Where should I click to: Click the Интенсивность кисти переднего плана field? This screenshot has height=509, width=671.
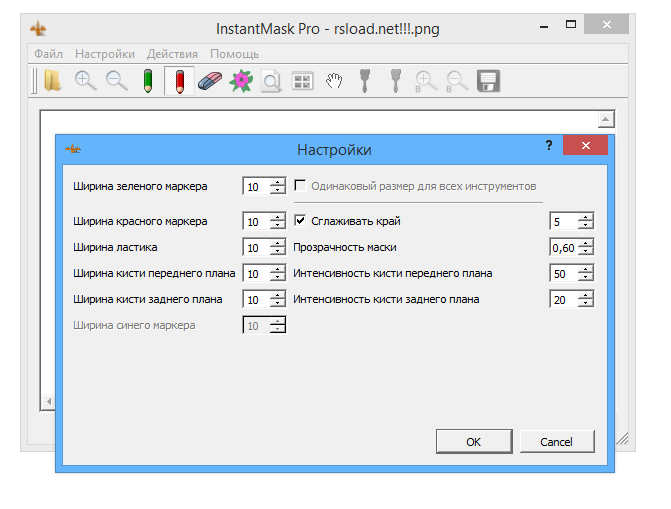point(564,274)
